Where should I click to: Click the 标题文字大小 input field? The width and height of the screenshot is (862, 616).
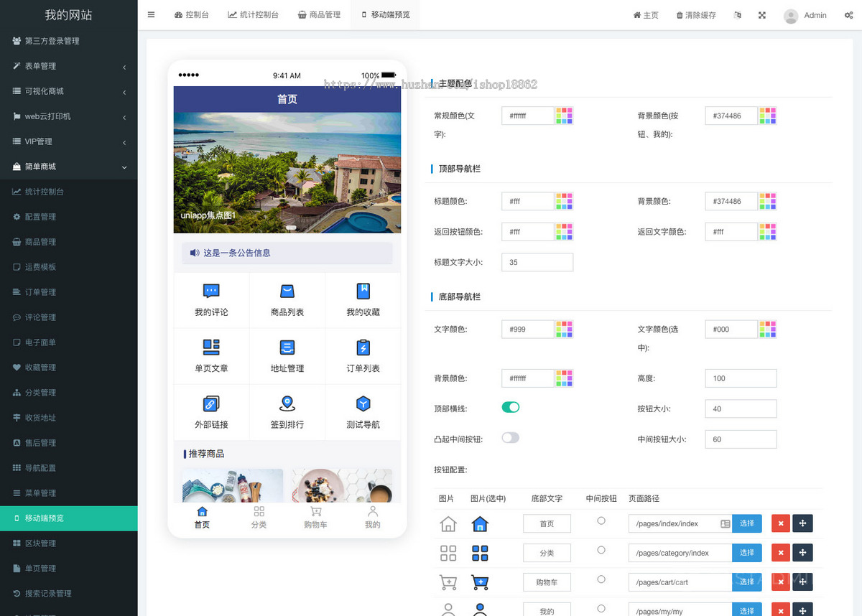click(x=537, y=262)
